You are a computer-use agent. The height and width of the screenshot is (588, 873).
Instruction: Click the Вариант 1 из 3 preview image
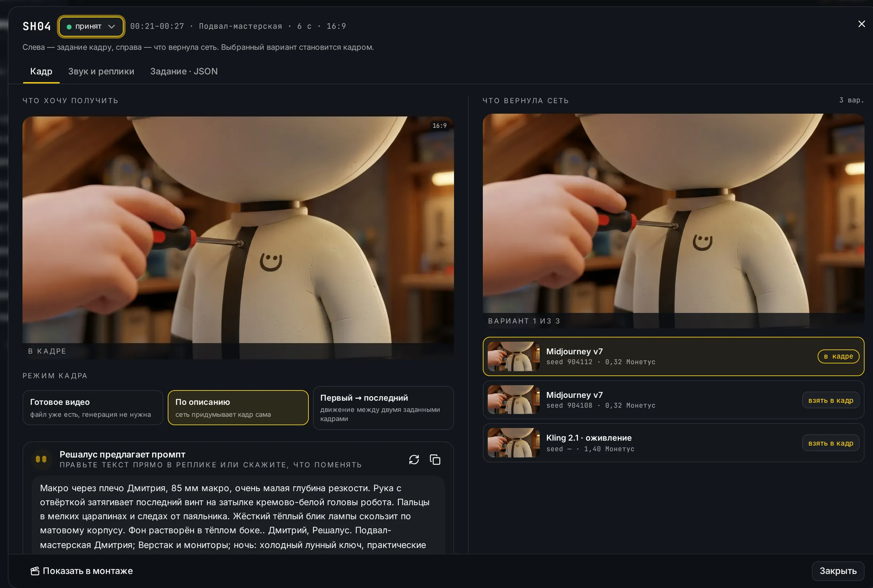click(674, 221)
